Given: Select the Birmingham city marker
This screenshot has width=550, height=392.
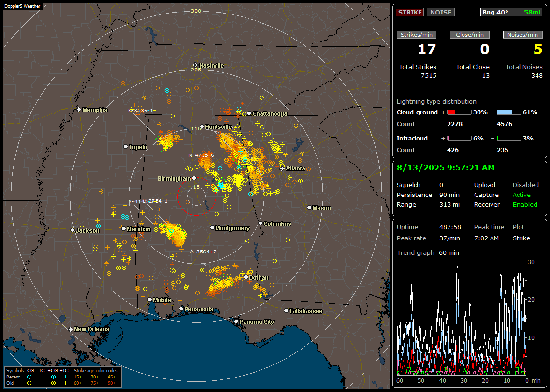Looking at the screenshot, I should pyautogui.click(x=194, y=178).
